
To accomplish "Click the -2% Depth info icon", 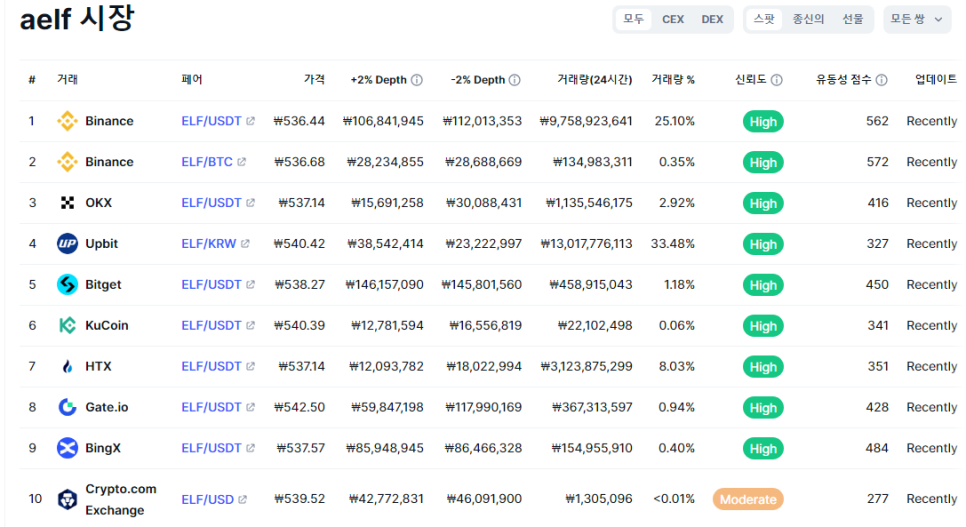I will coord(515,80).
